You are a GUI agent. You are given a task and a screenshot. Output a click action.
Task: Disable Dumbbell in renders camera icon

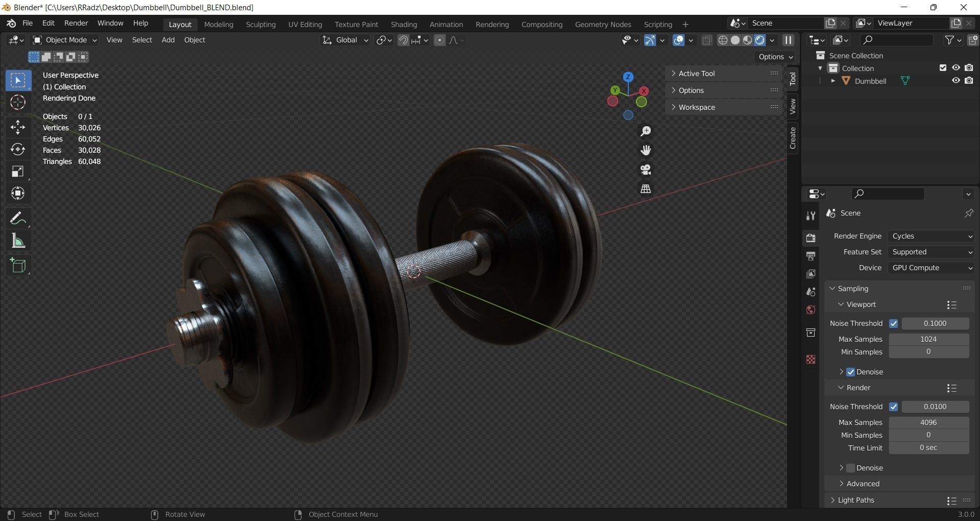tap(969, 81)
